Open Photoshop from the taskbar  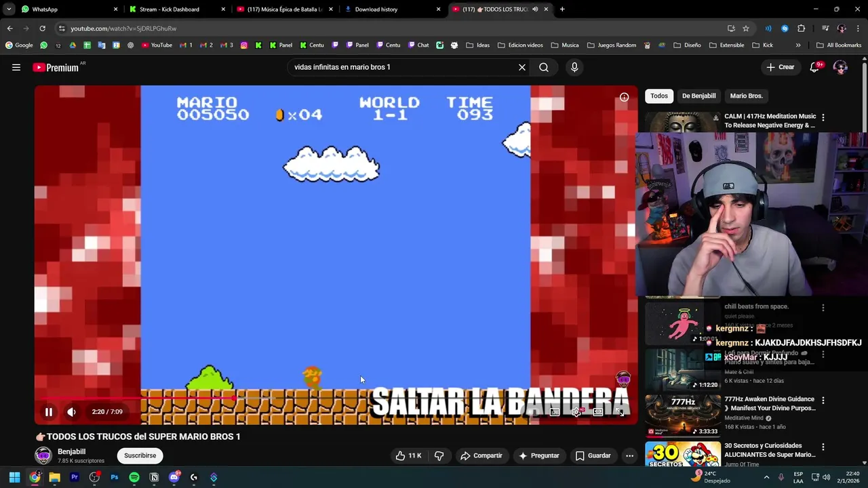point(115,477)
